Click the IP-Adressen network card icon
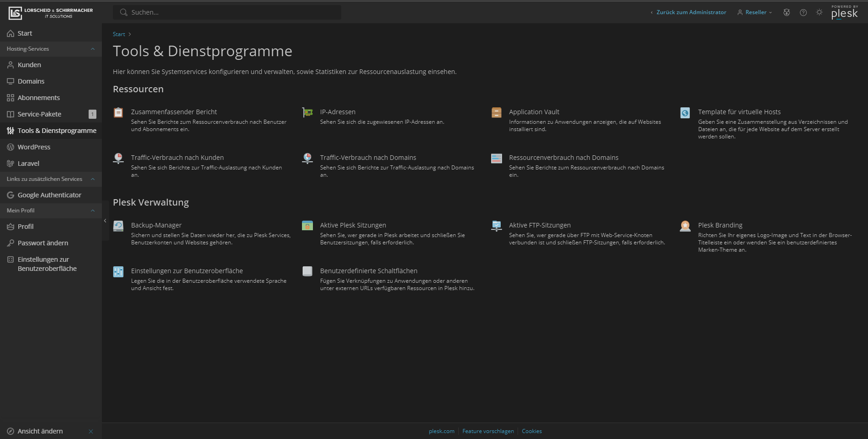868x439 pixels. click(307, 112)
